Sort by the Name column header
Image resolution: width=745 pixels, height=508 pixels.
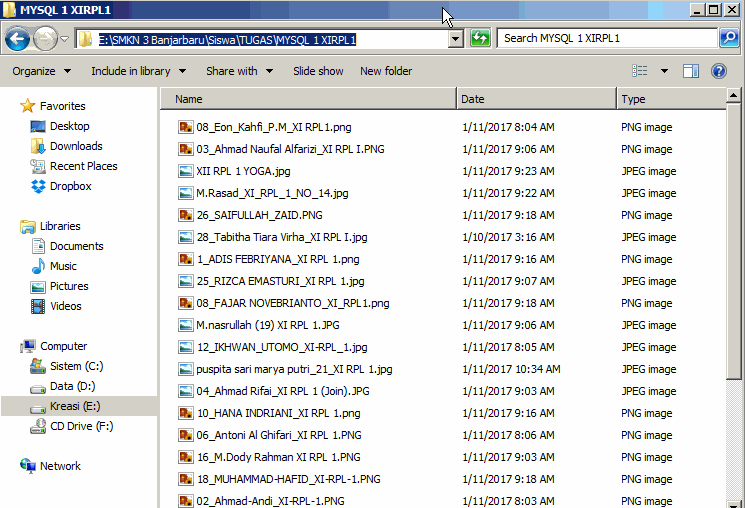[308, 99]
